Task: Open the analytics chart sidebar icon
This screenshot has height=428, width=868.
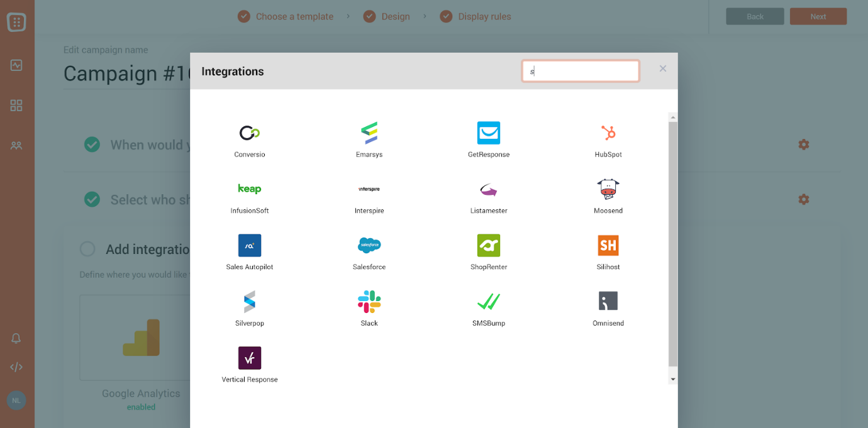Action: pos(16,65)
